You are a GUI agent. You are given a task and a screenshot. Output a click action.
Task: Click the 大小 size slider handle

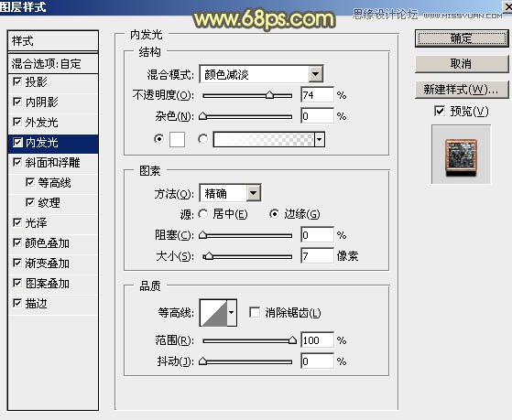pyautogui.click(x=209, y=256)
